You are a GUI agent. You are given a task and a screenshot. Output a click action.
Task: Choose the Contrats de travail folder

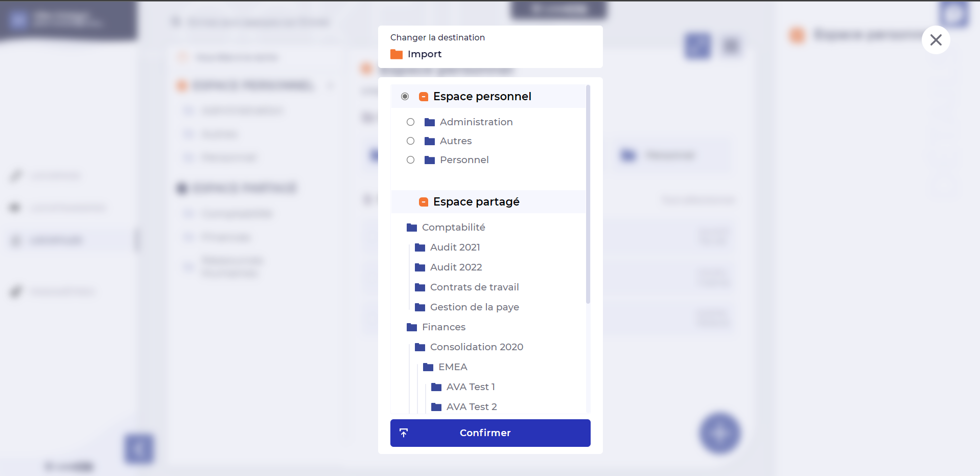click(474, 287)
